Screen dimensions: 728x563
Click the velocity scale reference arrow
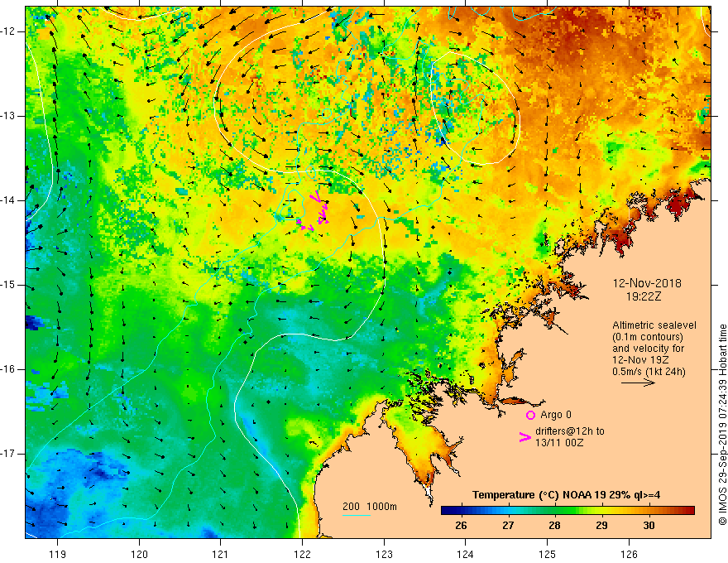pos(638,383)
